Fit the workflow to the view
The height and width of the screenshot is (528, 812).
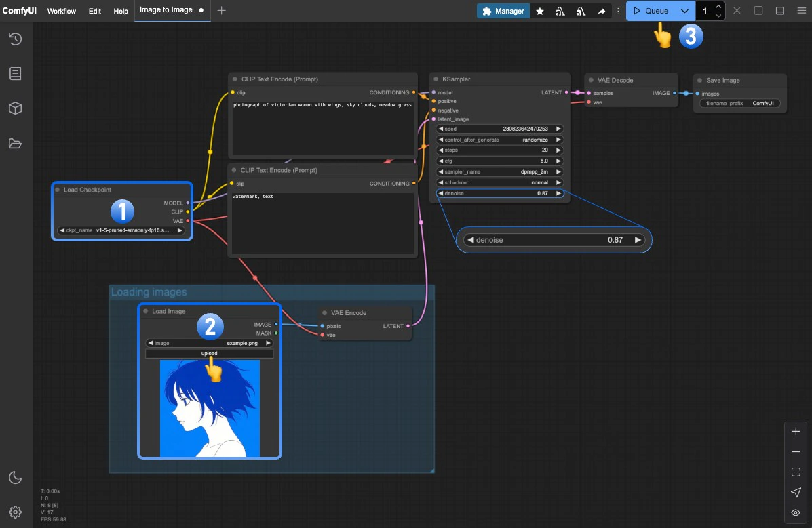click(x=796, y=472)
